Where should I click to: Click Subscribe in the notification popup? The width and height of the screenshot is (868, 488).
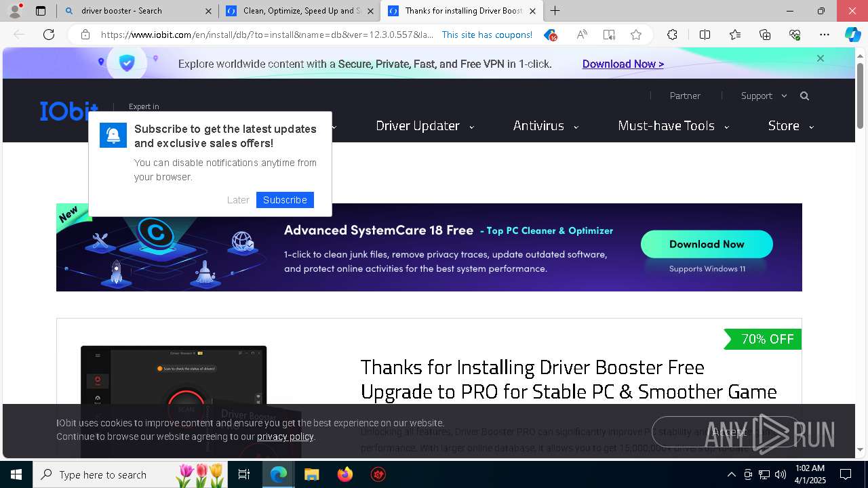(285, 200)
